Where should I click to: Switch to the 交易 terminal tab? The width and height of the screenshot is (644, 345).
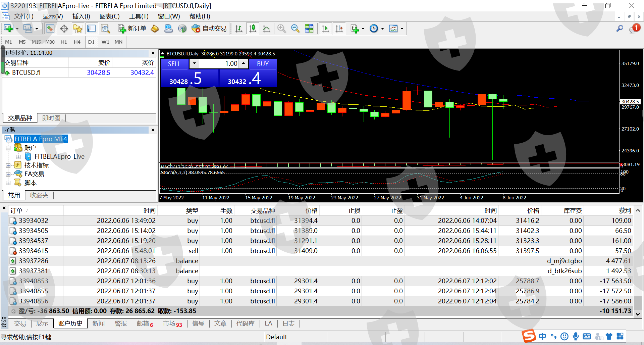(x=20, y=324)
